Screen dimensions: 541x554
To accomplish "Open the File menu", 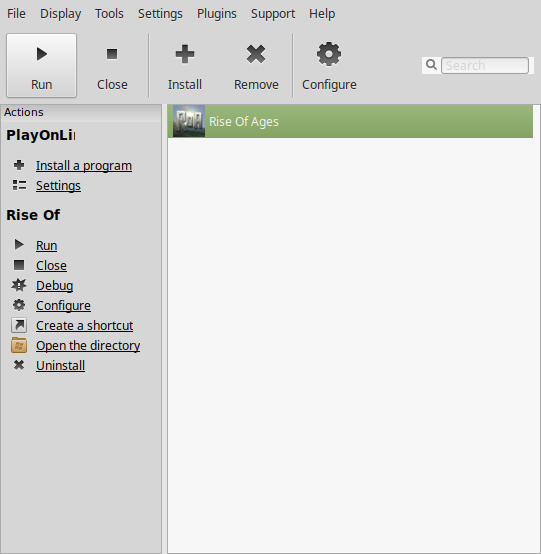I will click(16, 14).
